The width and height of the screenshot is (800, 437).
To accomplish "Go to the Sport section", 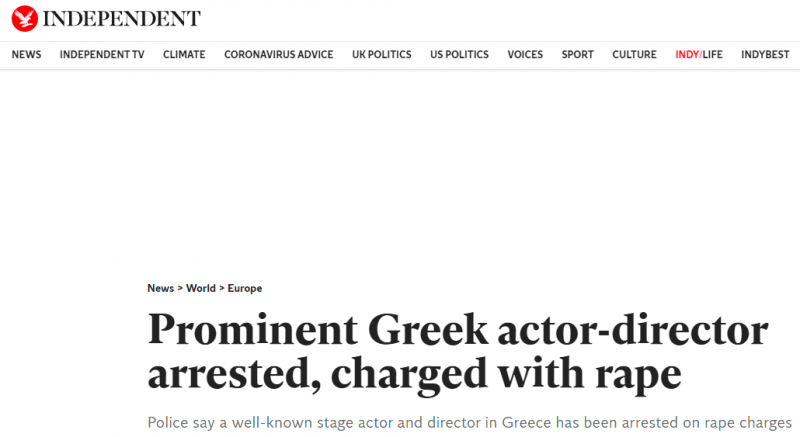I will click(578, 55).
